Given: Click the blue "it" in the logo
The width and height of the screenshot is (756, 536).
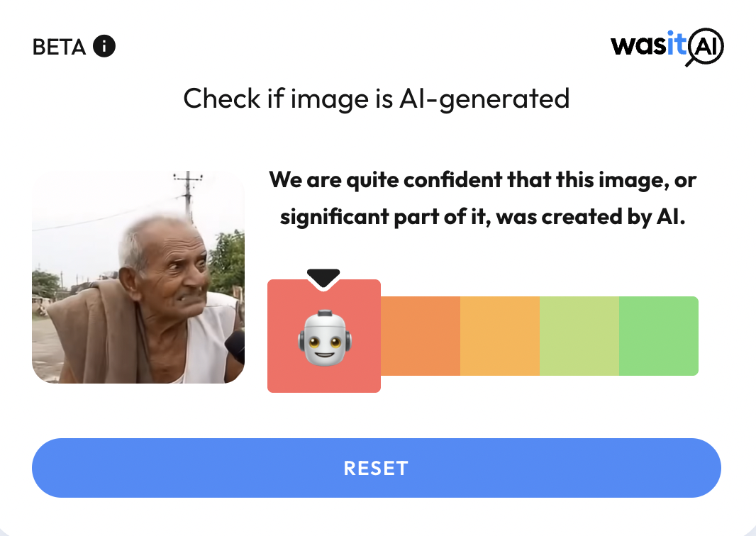Looking at the screenshot, I should coord(677,43).
